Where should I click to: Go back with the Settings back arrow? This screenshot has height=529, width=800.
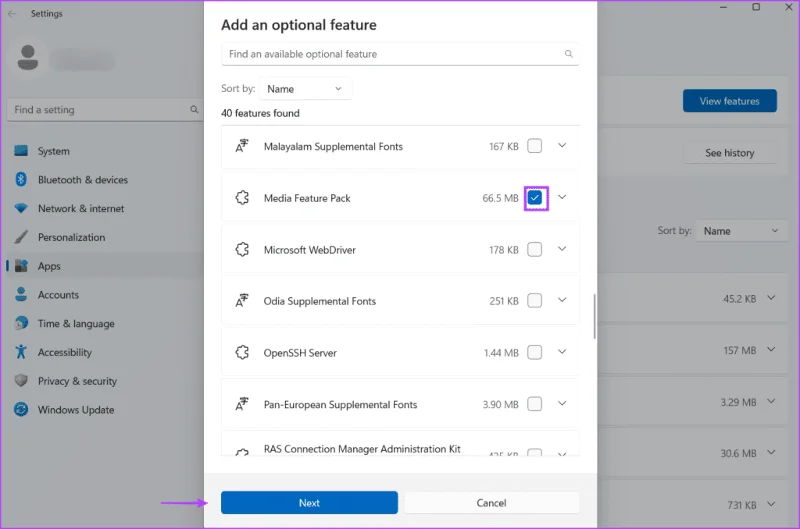click(x=12, y=14)
